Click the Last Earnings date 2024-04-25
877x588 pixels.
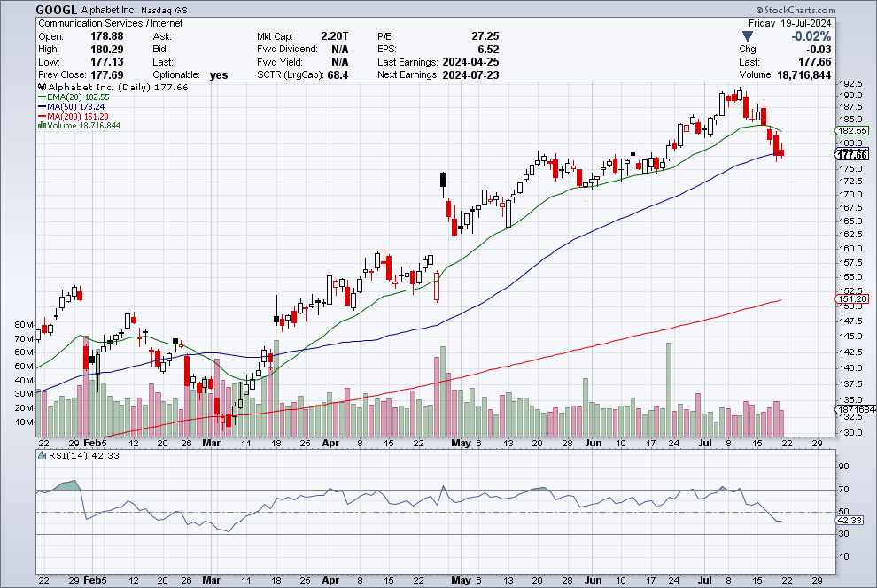(x=470, y=62)
